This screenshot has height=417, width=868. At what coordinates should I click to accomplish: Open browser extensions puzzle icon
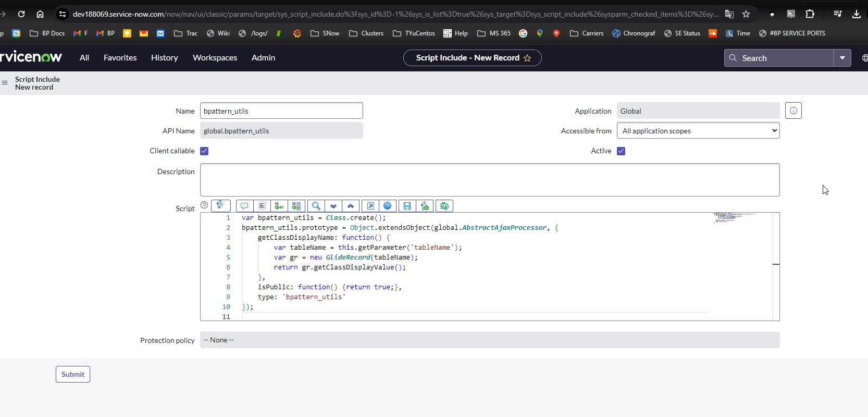tap(810, 14)
